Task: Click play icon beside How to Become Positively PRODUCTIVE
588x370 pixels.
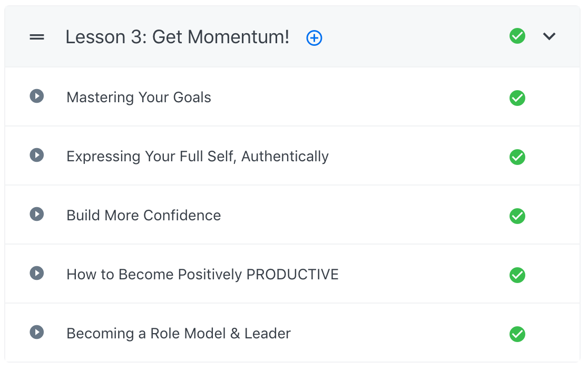Action: pyautogui.click(x=36, y=274)
